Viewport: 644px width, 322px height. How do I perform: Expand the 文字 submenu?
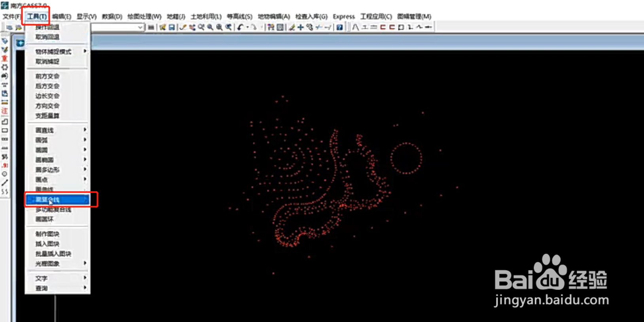(58, 278)
